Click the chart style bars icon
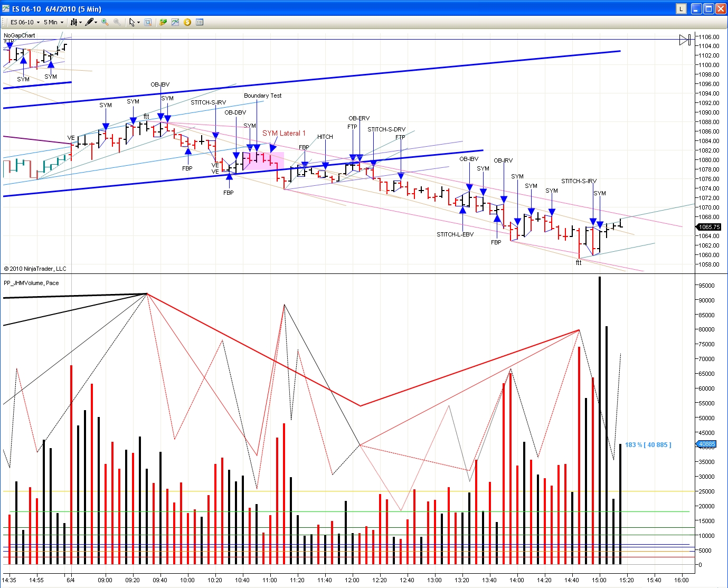Image resolution: width=728 pixels, height=588 pixels. [x=74, y=22]
